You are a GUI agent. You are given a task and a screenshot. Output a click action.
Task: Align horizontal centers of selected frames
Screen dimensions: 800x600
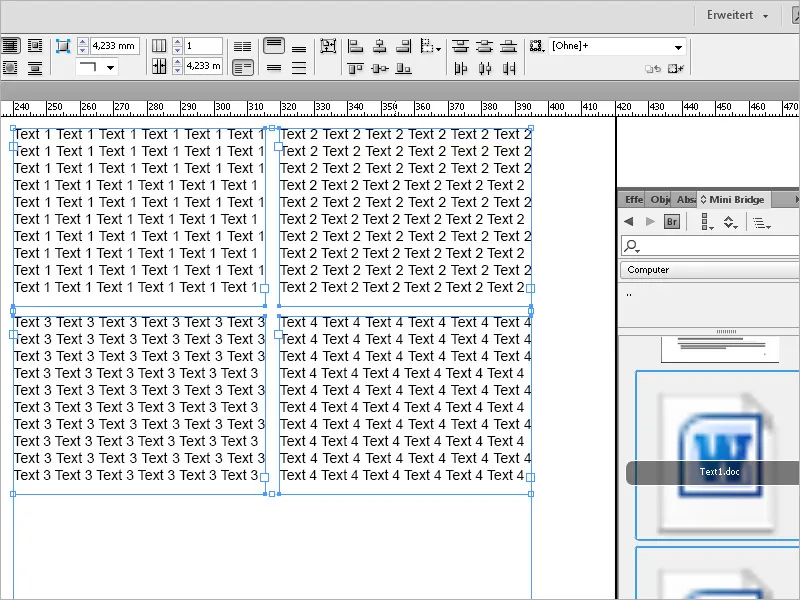click(x=380, y=46)
